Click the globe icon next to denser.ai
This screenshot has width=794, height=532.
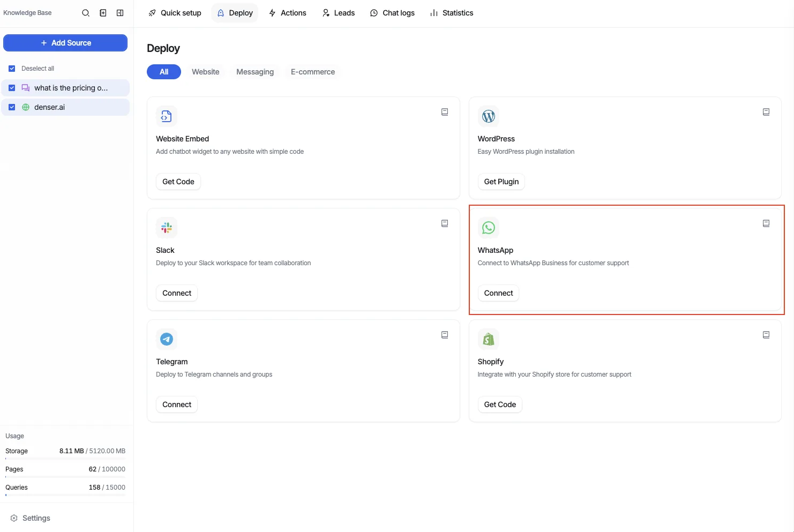26,107
